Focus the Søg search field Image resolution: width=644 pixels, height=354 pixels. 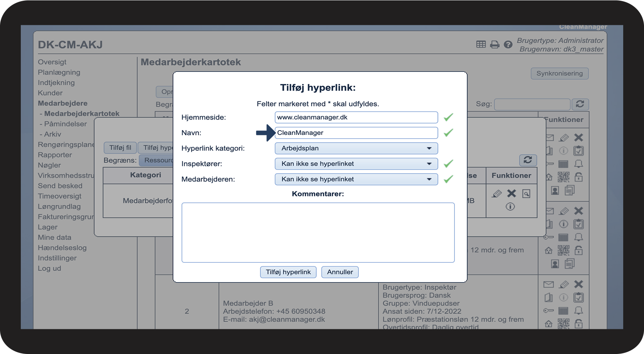[532, 104]
